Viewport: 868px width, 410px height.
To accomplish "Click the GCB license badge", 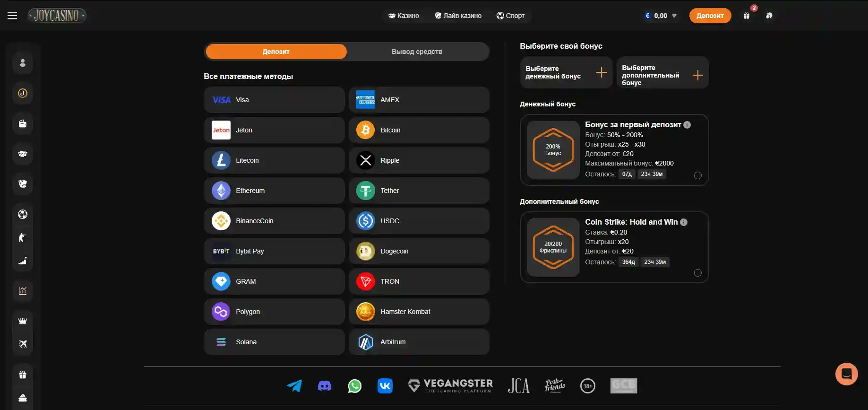I will 624,386.
